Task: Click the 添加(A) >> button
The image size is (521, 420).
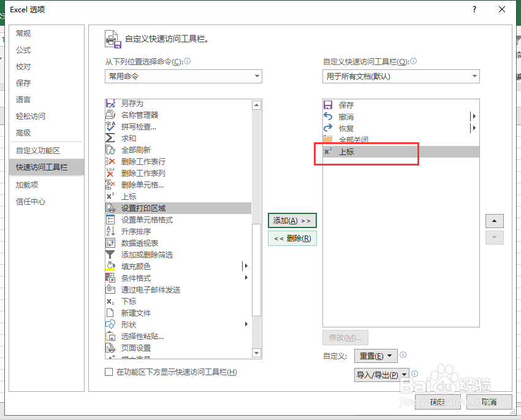Action: [292, 221]
